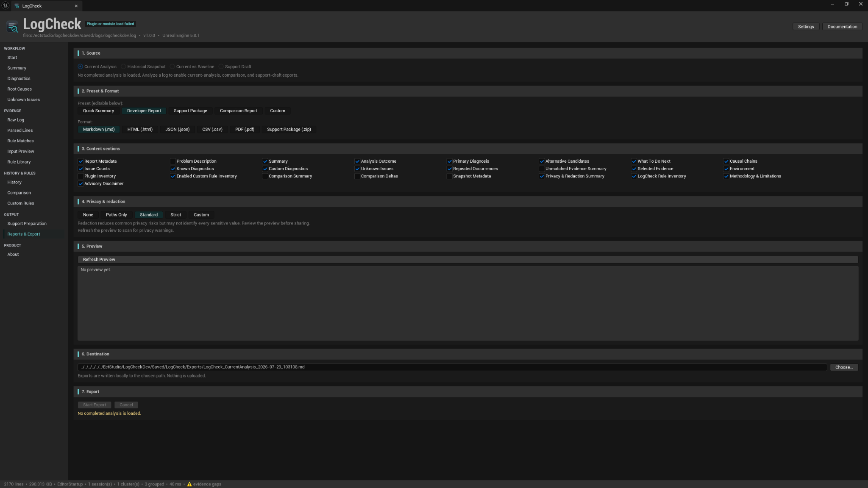Choose the Support Package preset
This screenshot has height=488, width=868.
coord(190,111)
